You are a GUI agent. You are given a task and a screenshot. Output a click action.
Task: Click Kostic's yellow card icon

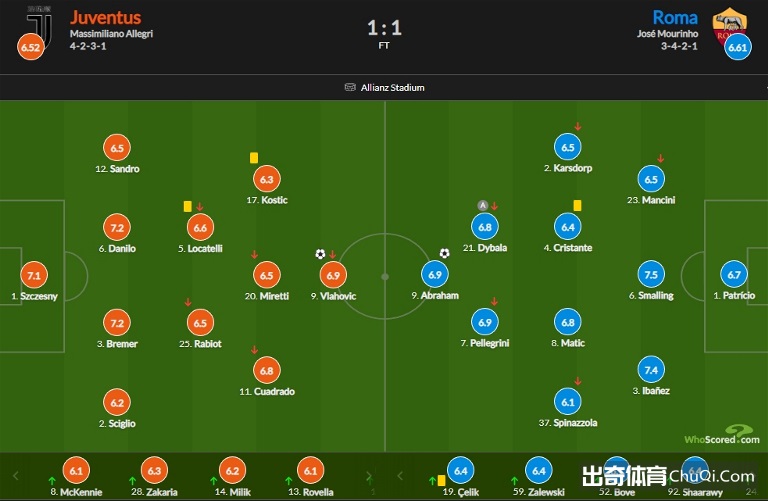pyautogui.click(x=254, y=158)
